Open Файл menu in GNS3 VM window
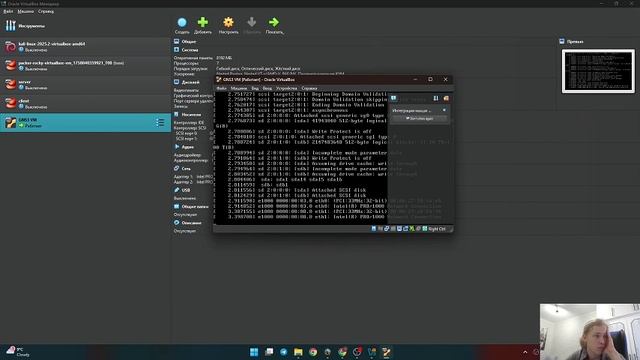 (x=222, y=88)
